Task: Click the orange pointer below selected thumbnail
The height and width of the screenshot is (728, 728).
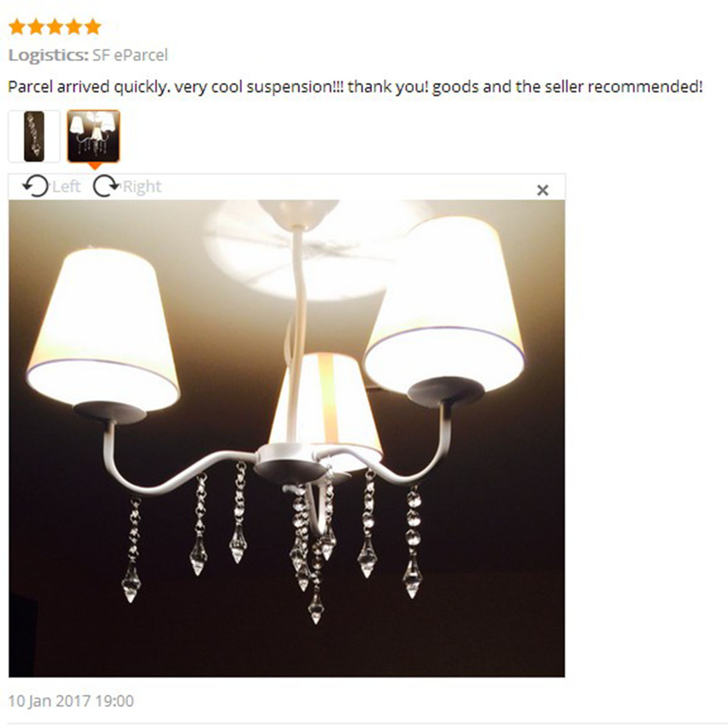Action: tap(94, 166)
